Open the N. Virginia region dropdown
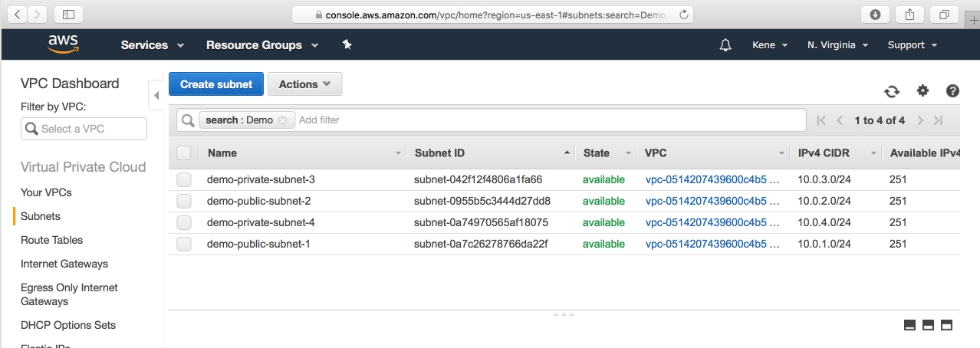This screenshot has width=980, height=348. tap(837, 45)
